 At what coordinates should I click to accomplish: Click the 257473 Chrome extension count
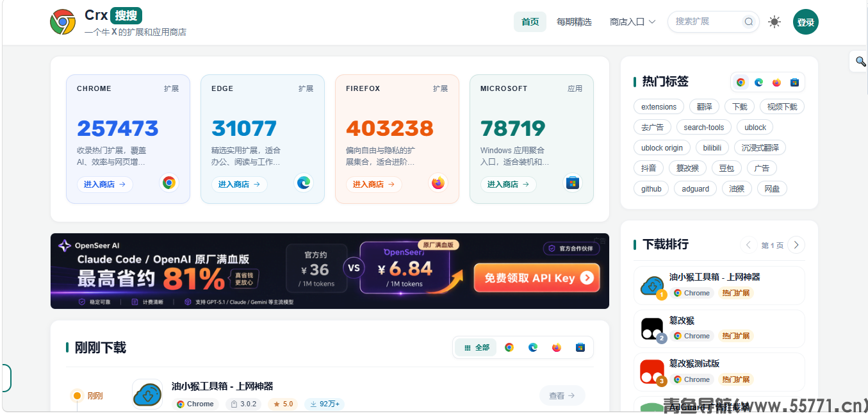[117, 128]
